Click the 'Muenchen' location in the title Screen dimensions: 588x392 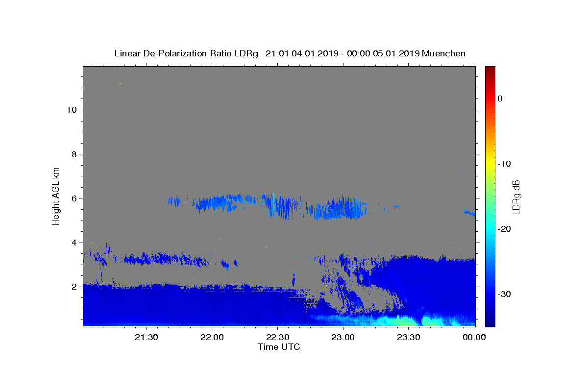(443, 53)
